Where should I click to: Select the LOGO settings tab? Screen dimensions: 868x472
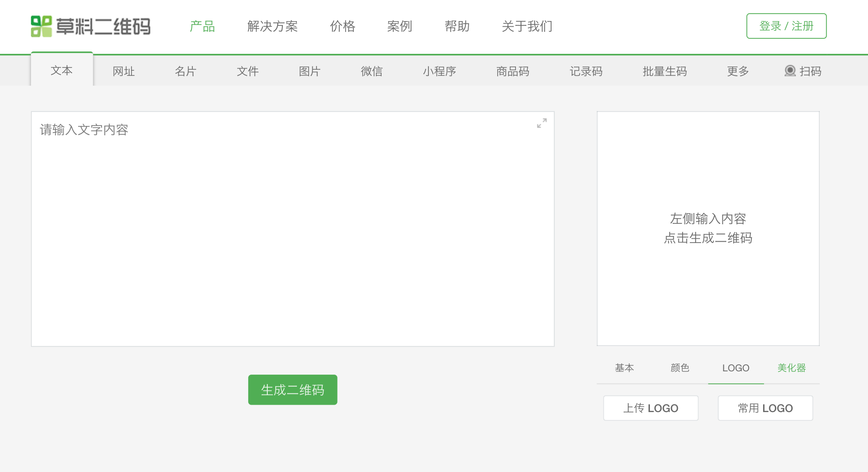coord(736,368)
